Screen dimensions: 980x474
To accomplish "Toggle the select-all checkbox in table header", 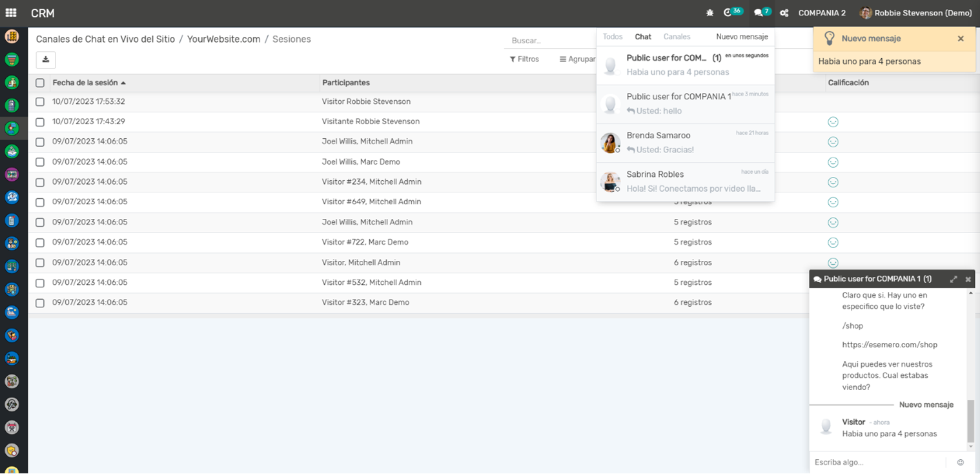I will (40, 83).
